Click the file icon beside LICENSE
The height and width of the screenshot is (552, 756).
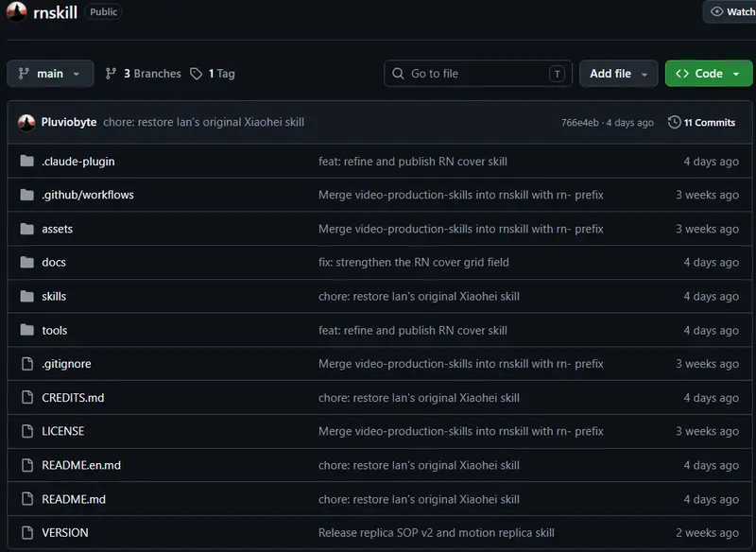click(27, 431)
